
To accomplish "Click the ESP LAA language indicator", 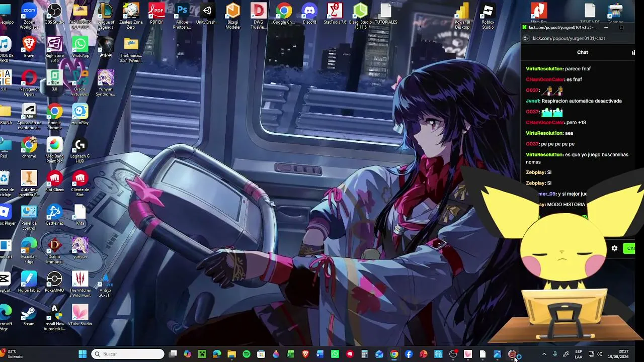I will coord(579,354).
